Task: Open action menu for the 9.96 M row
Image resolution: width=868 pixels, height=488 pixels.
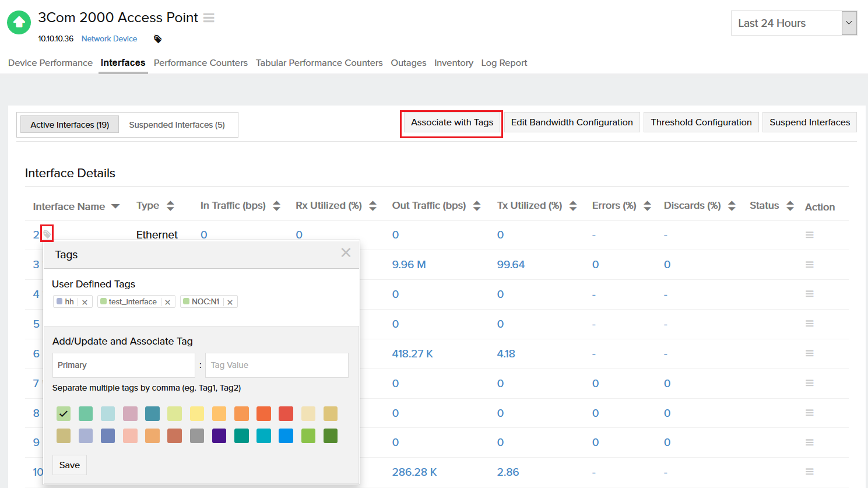Action: pos(809,265)
